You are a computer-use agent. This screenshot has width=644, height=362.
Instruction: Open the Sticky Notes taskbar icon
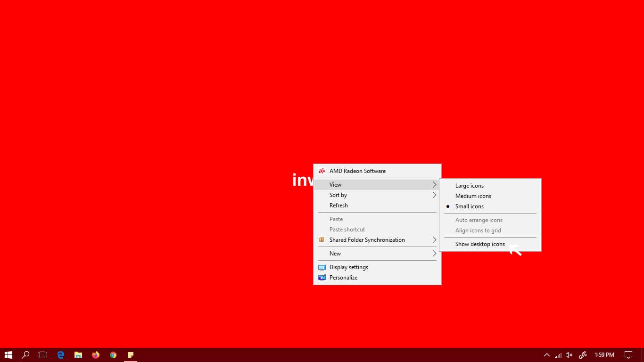pos(130,354)
